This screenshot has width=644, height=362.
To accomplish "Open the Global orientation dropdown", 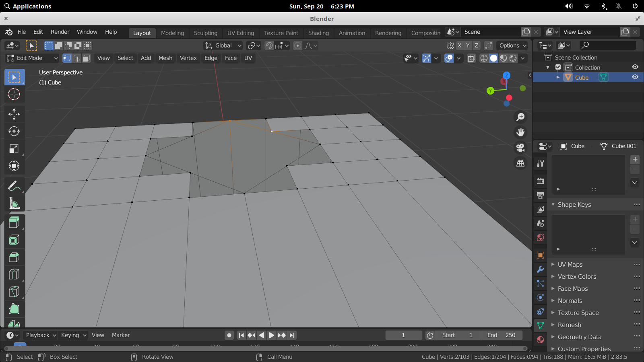I will pyautogui.click(x=223, y=45).
